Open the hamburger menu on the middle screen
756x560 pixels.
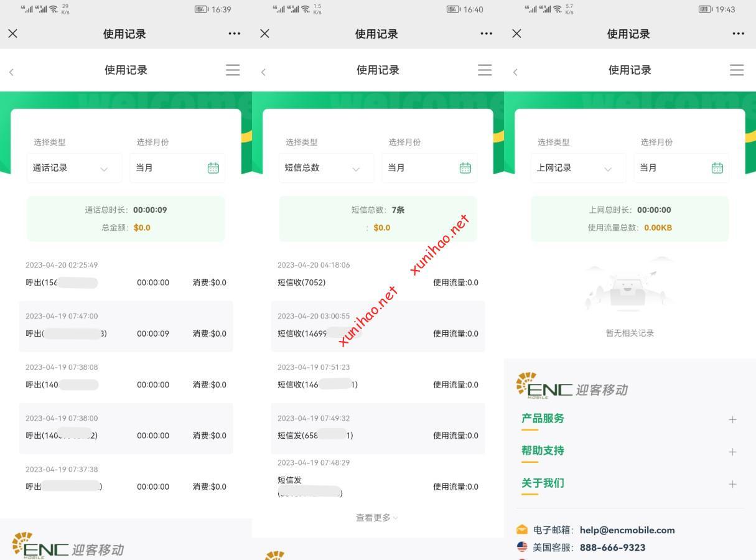click(x=485, y=70)
